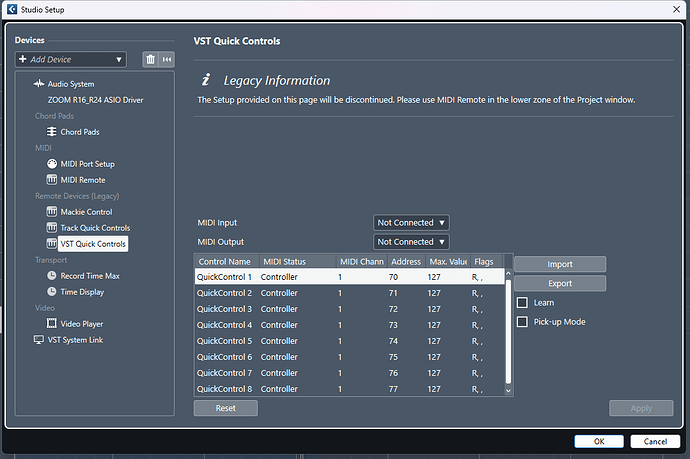Image resolution: width=690 pixels, height=459 pixels.
Task: Select Time Display entry
Action: point(82,291)
